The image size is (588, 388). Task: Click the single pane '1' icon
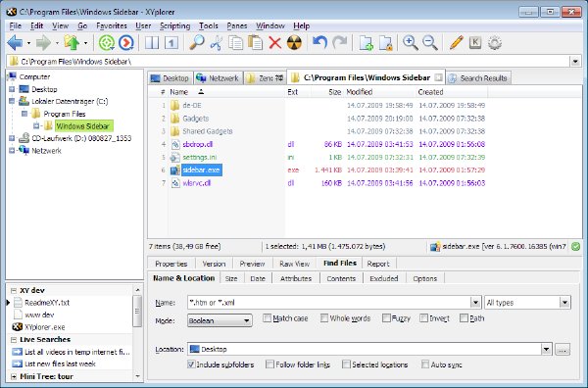(x=171, y=43)
